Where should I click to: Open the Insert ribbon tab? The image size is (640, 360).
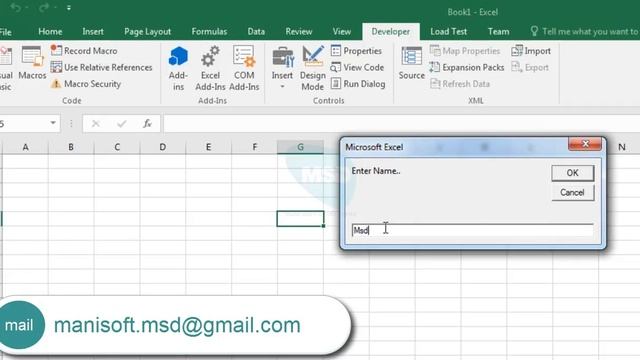pyautogui.click(x=93, y=31)
